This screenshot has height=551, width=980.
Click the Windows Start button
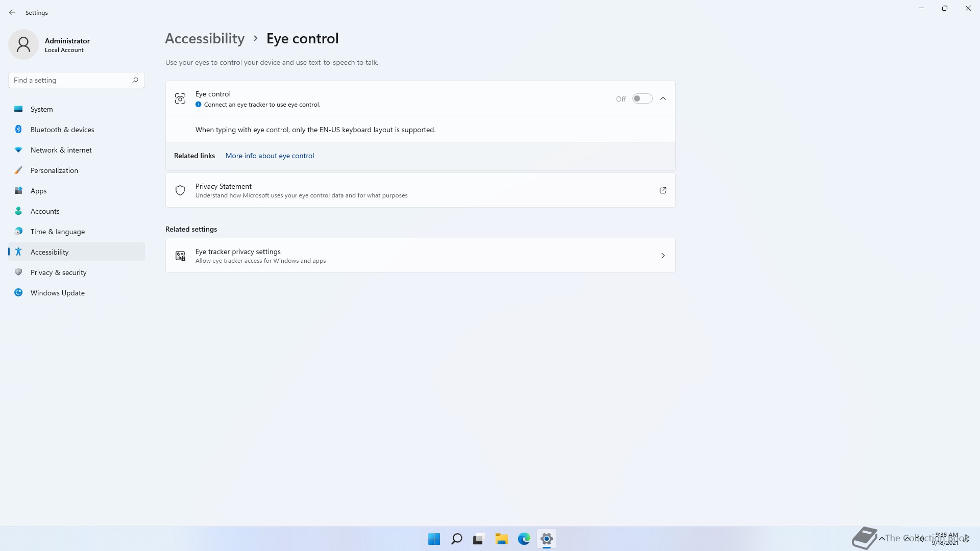pos(434,539)
